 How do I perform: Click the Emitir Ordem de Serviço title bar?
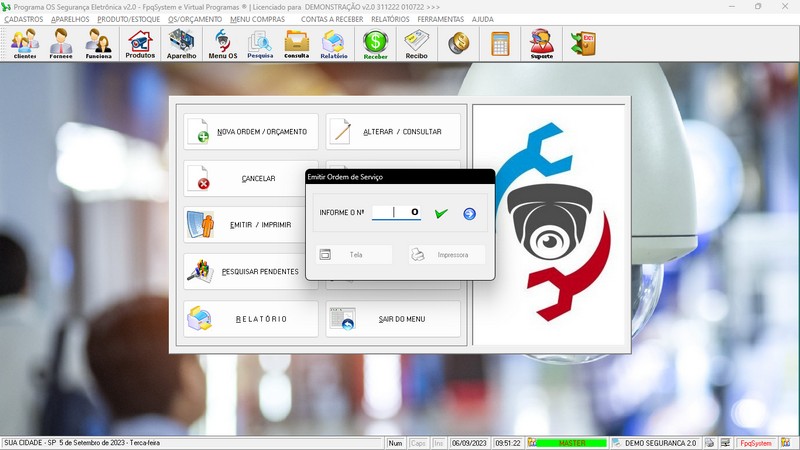click(400, 177)
